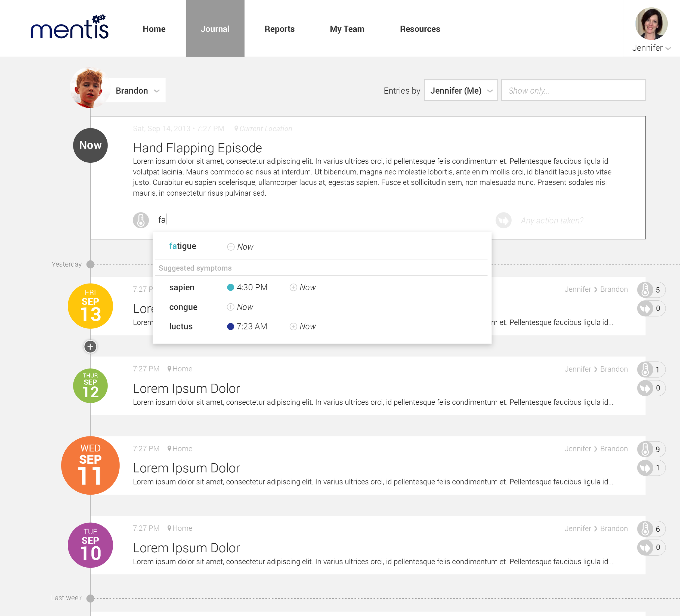Open the Journal tab
The image size is (680, 616).
pos(215,28)
